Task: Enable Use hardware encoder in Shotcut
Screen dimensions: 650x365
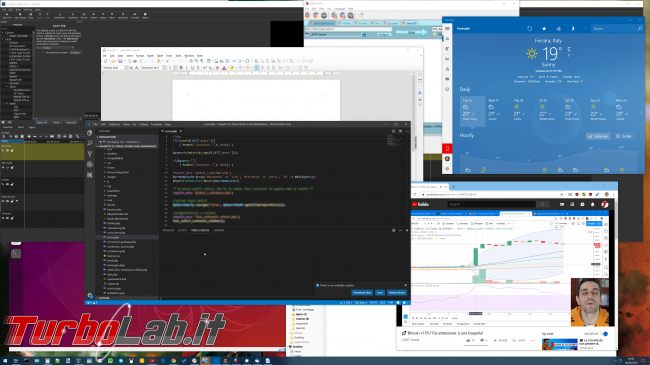Action: click(43, 52)
